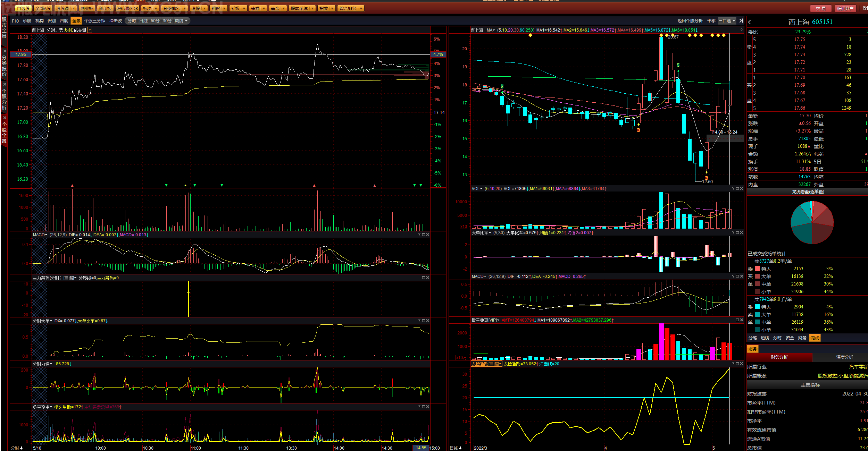Switch to the 资金 tab
Viewport: 868px width, 451px height.
(790, 338)
